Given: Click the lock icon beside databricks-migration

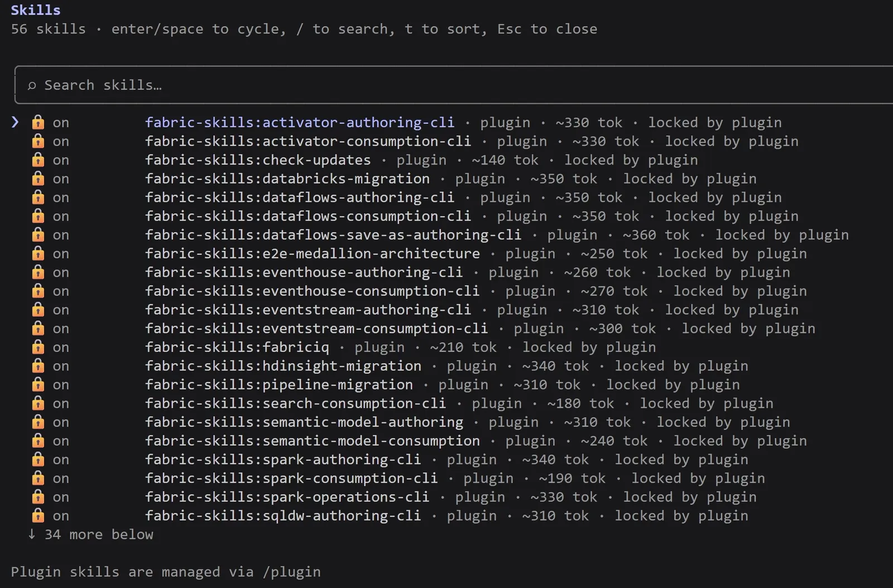Looking at the screenshot, I should pyautogui.click(x=38, y=179).
